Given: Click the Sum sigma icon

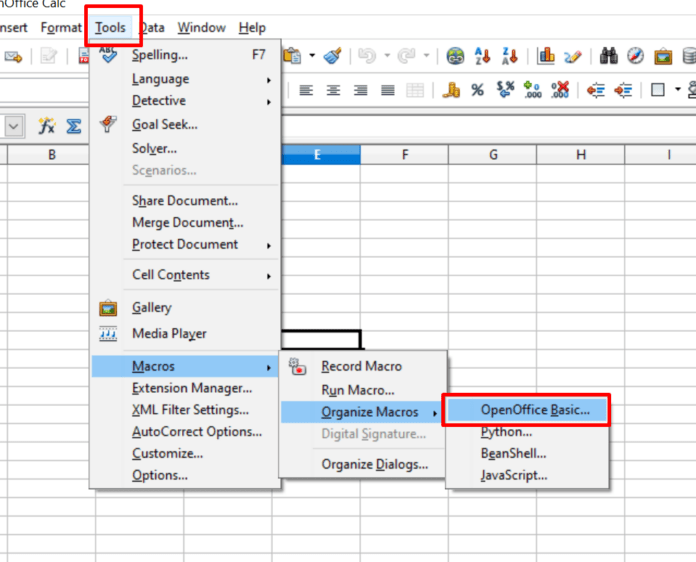Looking at the screenshot, I should tap(74, 127).
